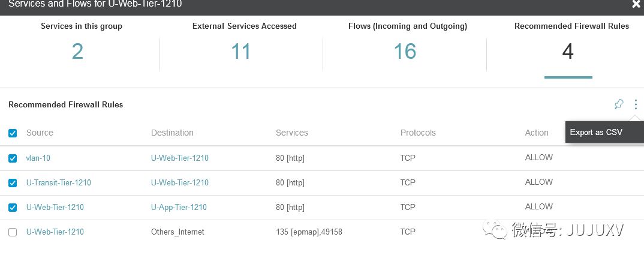Screen dimensions: 644x258
Task: Click the pin icon for Recommended Firewall Rules
Action: pyautogui.click(x=619, y=104)
